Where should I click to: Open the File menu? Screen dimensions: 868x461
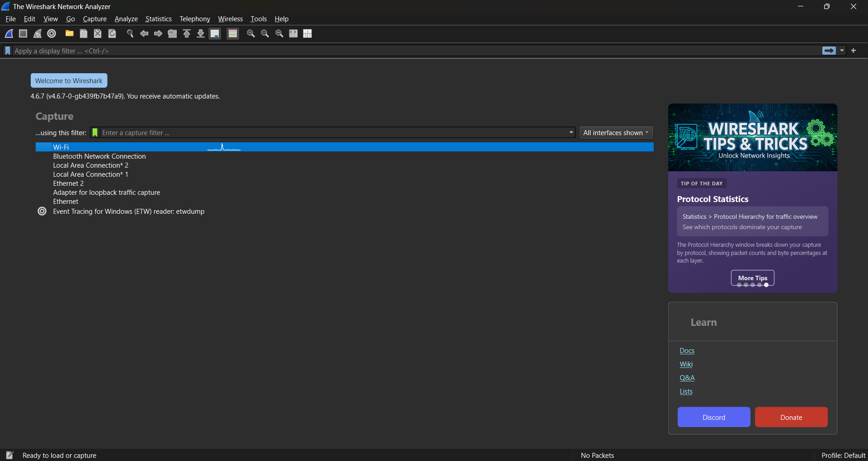[10, 19]
